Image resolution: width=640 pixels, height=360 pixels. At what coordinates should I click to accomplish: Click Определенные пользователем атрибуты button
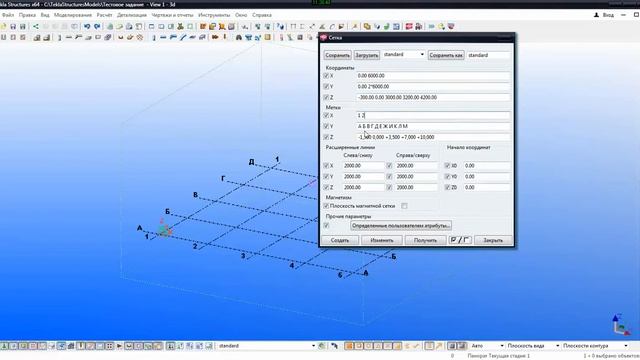click(401, 226)
